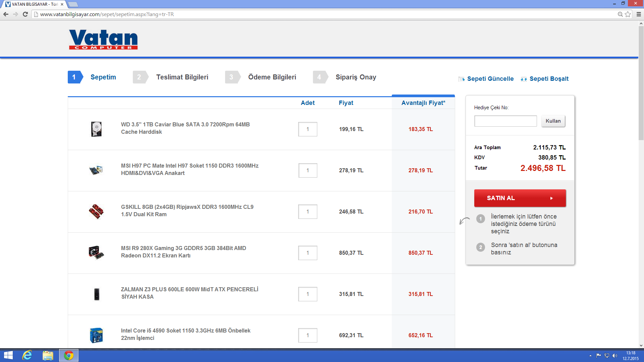Open MSI H97 PC Mate Anakart link
Viewport: 644px width, 362px height.
(190, 169)
